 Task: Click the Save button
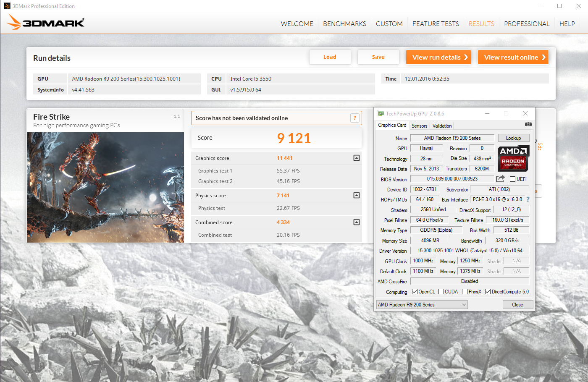378,57
